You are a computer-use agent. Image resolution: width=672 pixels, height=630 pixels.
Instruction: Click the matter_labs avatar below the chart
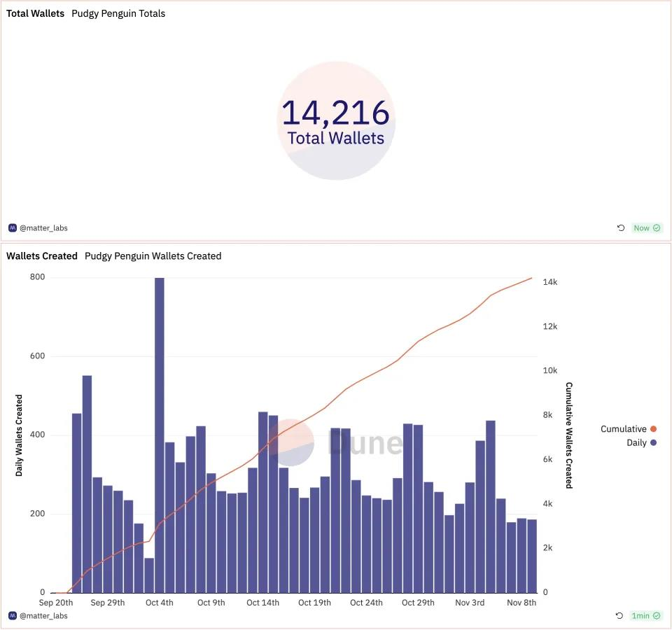click(x=13, y=616)
